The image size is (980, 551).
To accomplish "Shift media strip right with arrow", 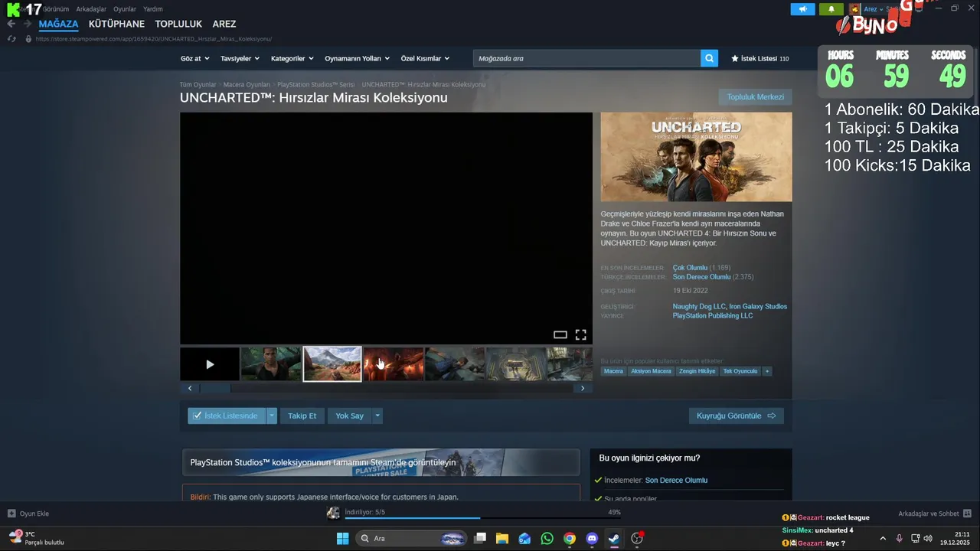I will [x=583, y=388].
